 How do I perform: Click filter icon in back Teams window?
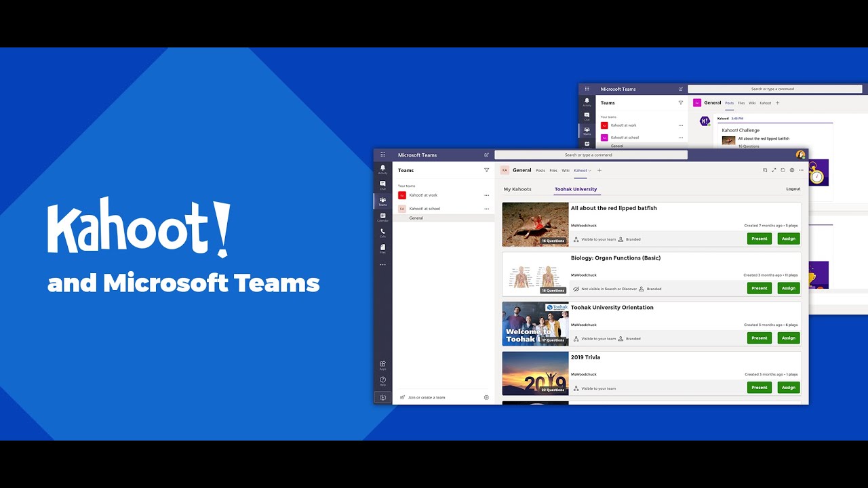coord(681,103)
